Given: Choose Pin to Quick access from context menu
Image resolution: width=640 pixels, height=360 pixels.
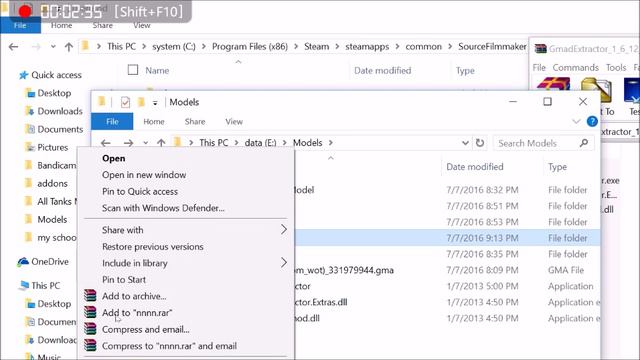Looking at the screenshot, I should tap(140, 191).
